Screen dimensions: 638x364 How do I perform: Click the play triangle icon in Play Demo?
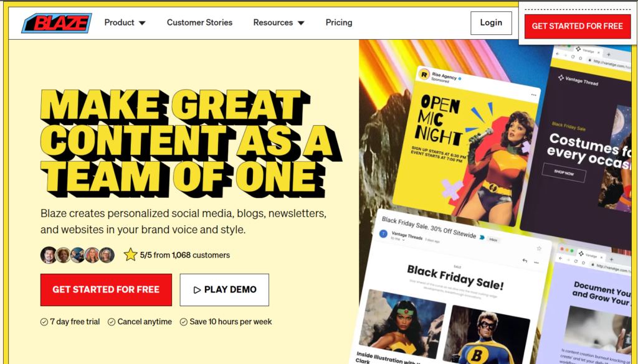197,290
